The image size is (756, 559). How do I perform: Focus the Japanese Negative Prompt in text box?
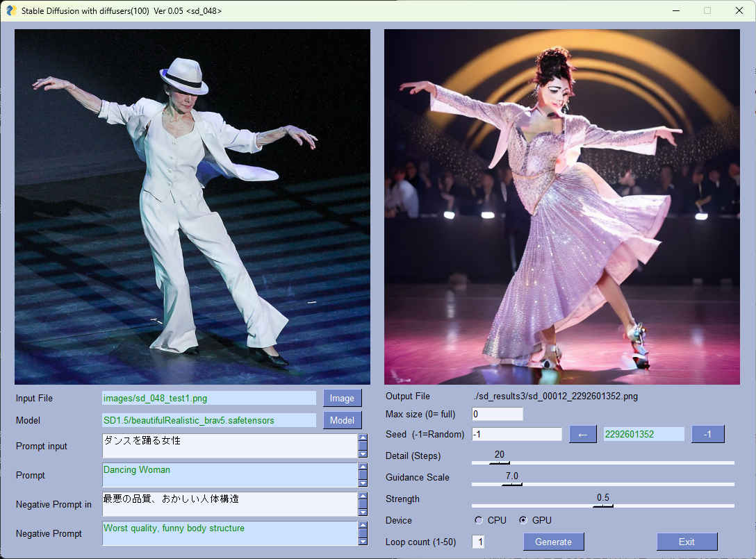point(230,504)
